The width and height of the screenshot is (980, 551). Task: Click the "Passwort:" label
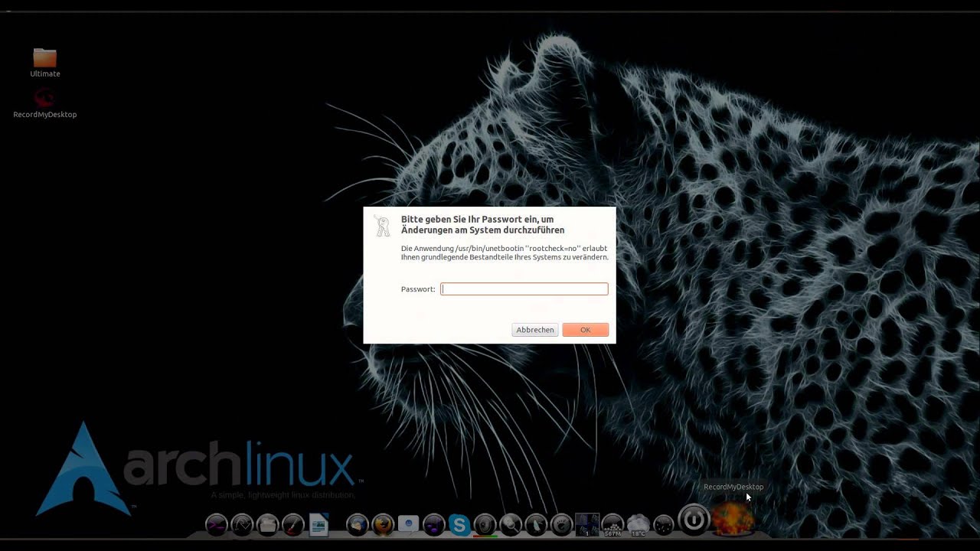pyautogui.click(x=418, y=289)
